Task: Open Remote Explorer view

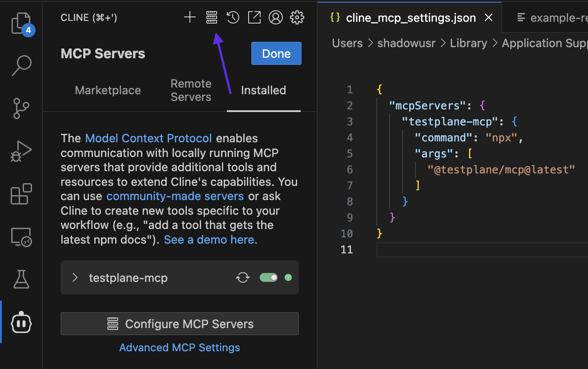Action: tap(21, 237)
